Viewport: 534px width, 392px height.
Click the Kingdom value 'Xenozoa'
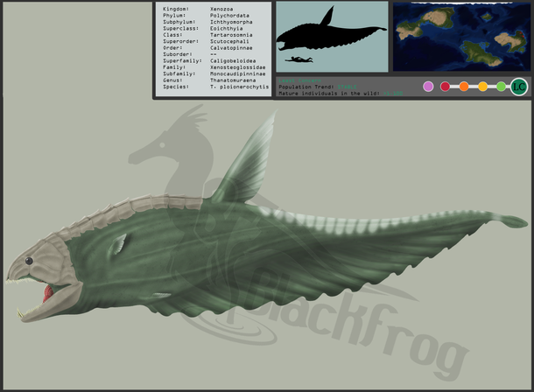pyautogui.click(x=221, y=9)
